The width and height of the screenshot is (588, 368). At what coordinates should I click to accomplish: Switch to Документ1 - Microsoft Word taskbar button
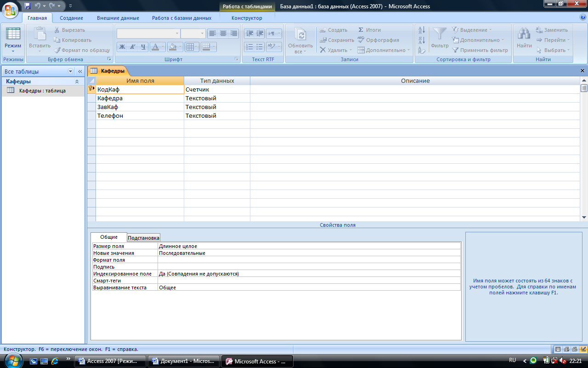tap(184, 361)
